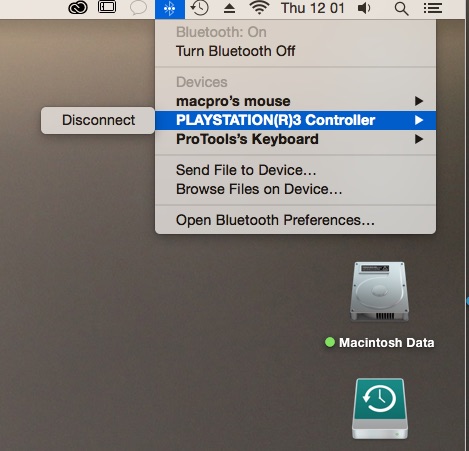Open the volume speaker icon
This screenshot has width=469, height=451.
pos(364,8)
